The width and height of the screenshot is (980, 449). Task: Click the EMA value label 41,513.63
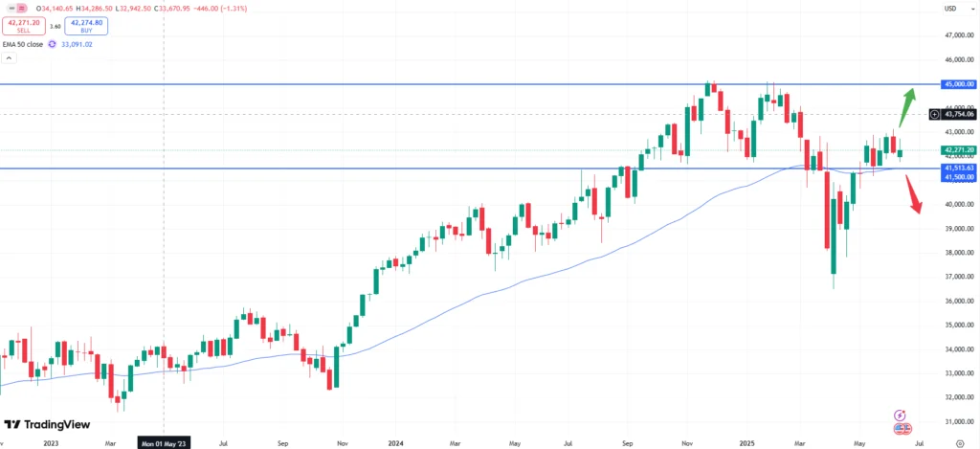(957, 168)
